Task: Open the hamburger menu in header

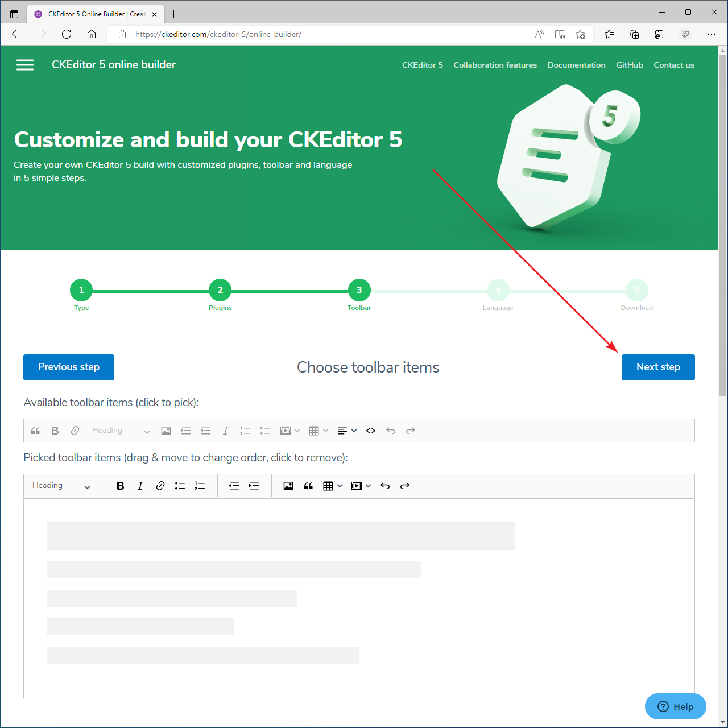Action: coord(25,65)
